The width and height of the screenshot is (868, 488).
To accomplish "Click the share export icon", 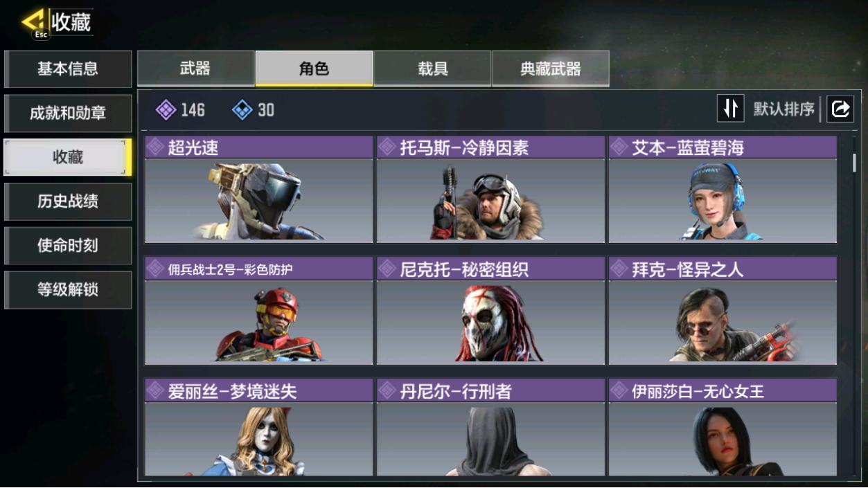I will click(x=840, y=109).
